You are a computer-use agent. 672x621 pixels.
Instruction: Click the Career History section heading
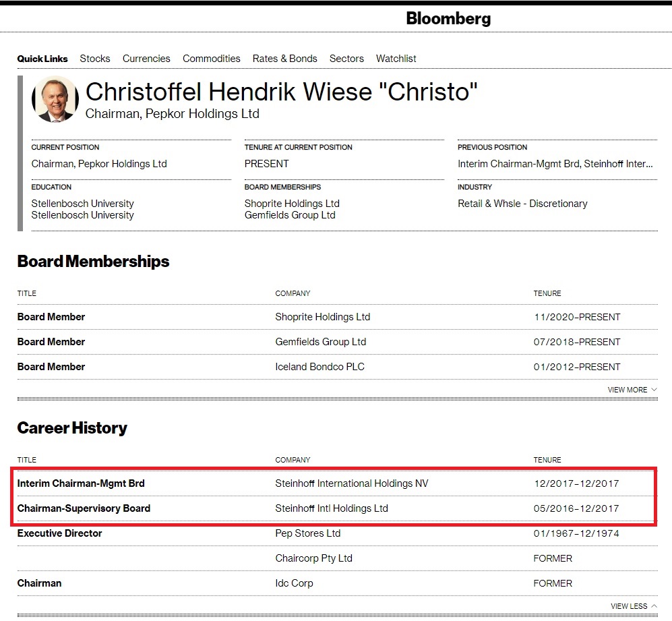[x=72, y=427]
